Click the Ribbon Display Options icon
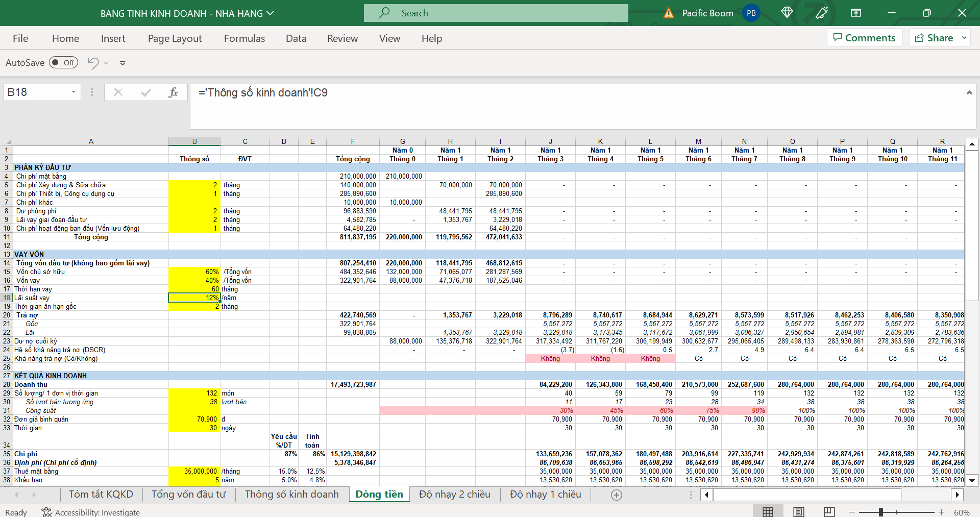The image size is (980, 517). click(856, 13)
